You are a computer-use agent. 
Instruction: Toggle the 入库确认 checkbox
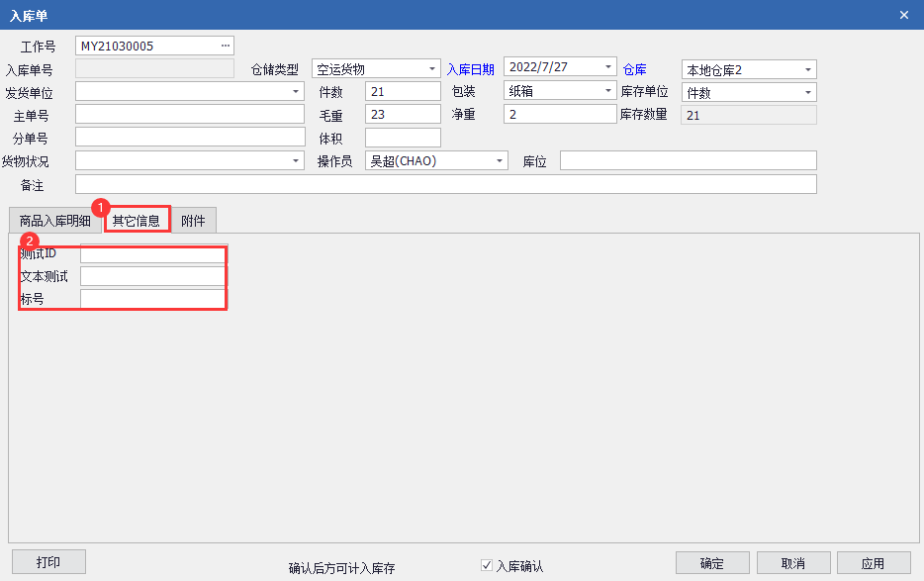coord(487,565)
